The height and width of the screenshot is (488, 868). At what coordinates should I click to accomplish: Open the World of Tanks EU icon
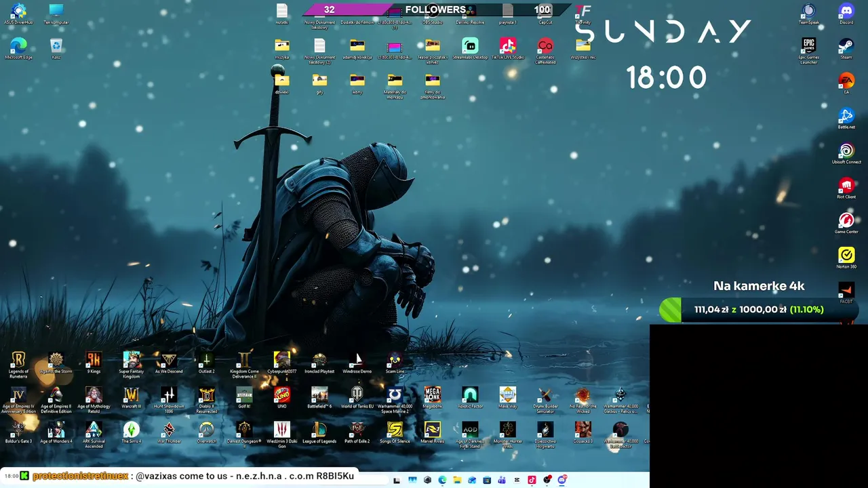click(357, 398)
